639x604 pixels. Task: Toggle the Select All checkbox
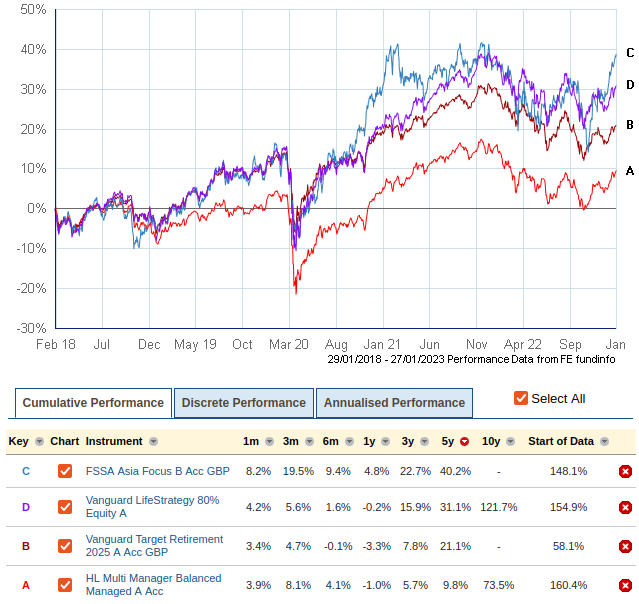point(520,398)
